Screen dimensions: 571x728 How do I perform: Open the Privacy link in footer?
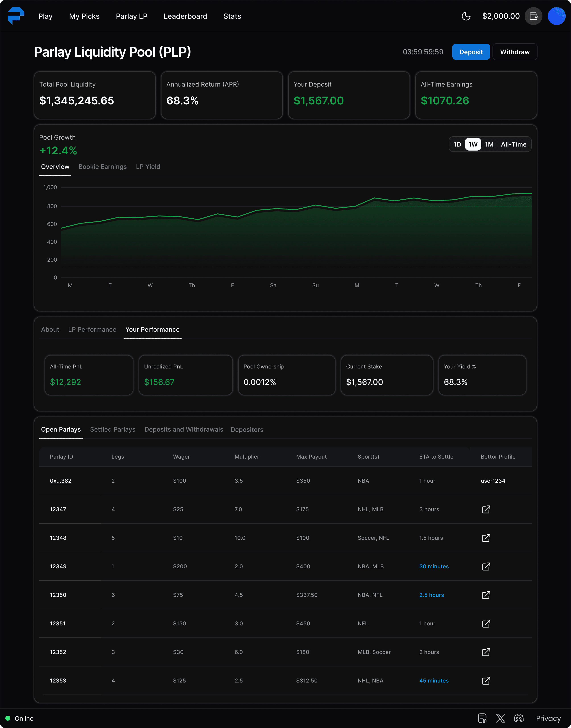(x=548, y=718)
